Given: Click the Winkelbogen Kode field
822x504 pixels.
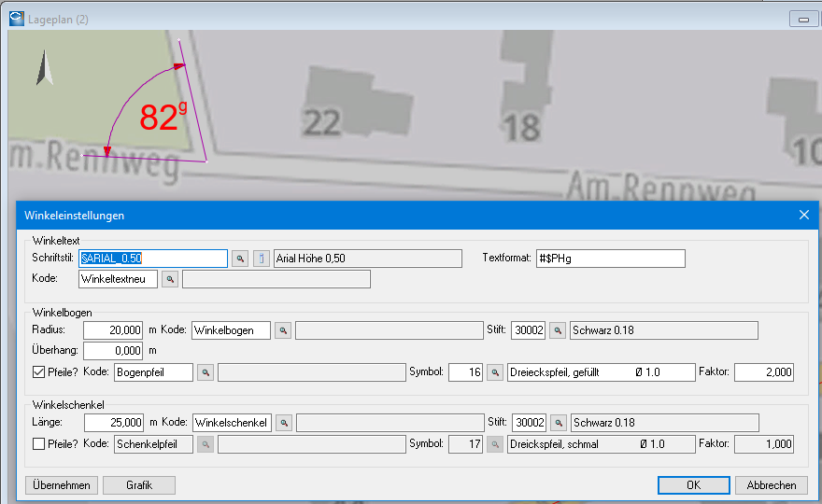Looking at the screenshot, I should point(232,330).
